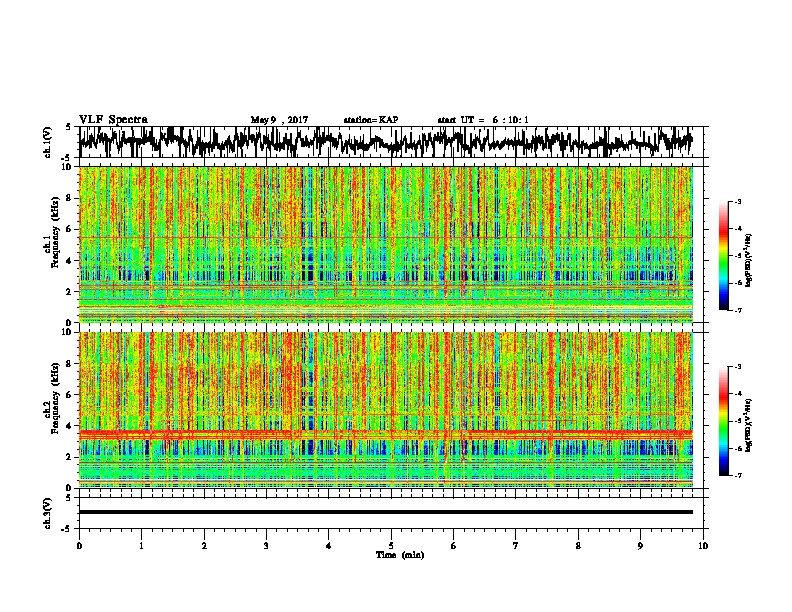The width and height of the screenshot is (792, 612).
Task: Click the ch.2 spectrogram color bar
Action: pyautogui.click(x=723, y=421)
